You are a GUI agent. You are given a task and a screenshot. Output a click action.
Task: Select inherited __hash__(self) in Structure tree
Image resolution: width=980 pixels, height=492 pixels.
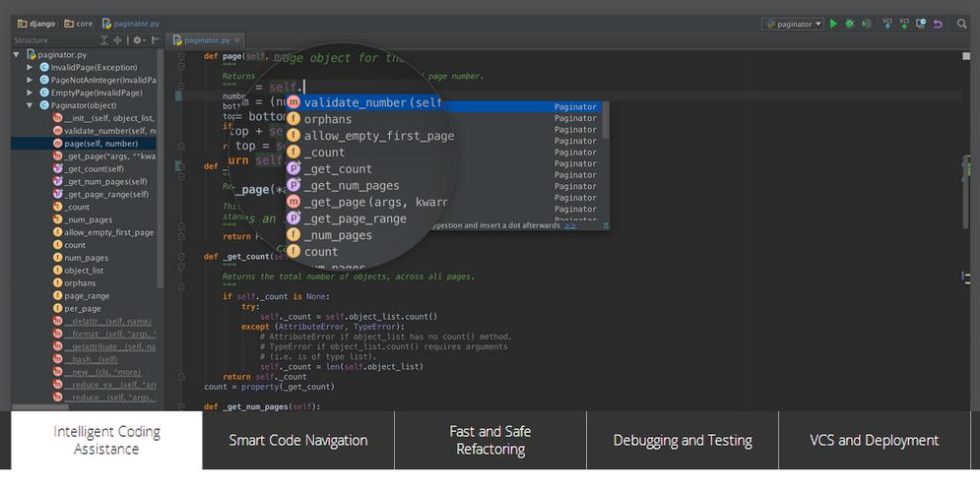point(86,359)
